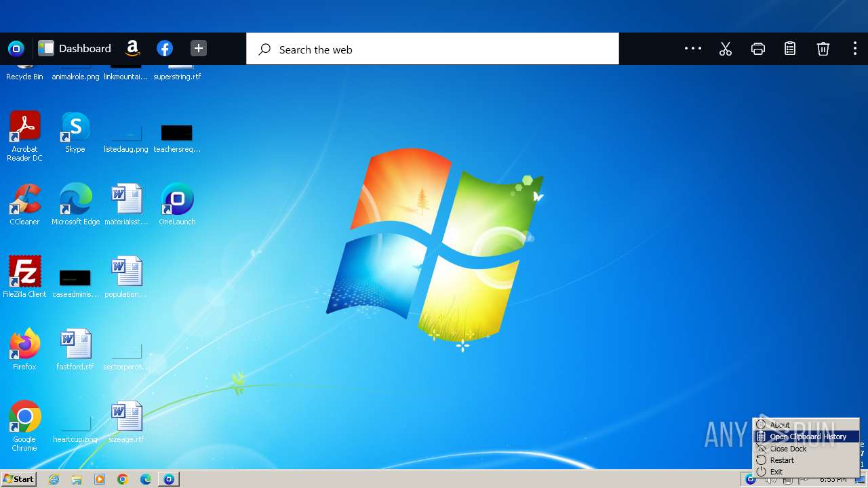Open the Windows Start menu
Image resolution: width=868 pixels, height=488 pixels.
pyautogui.click(x=18, y=479)
